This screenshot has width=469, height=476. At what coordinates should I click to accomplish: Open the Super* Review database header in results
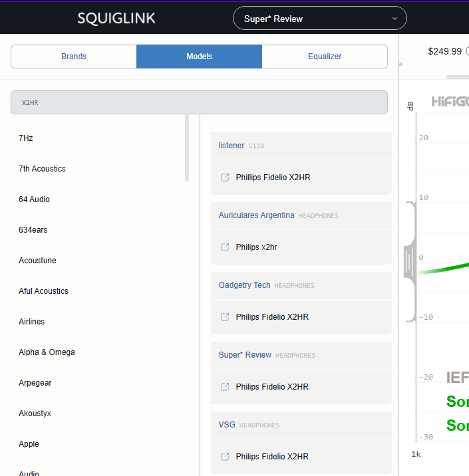[x=301, y=356]
